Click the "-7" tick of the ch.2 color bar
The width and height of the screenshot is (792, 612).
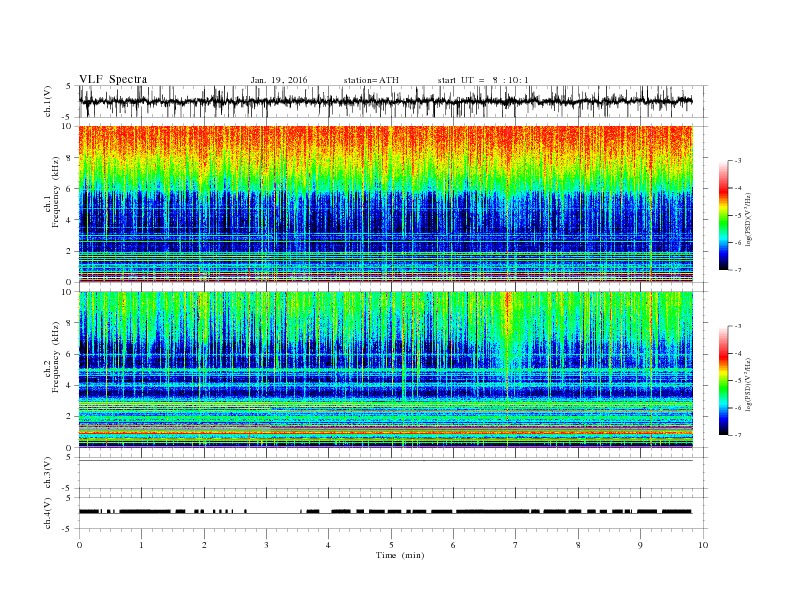737,435
